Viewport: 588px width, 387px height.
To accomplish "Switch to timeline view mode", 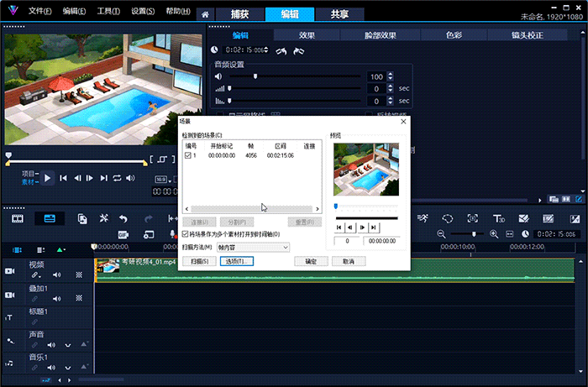I will coord(49,218).
